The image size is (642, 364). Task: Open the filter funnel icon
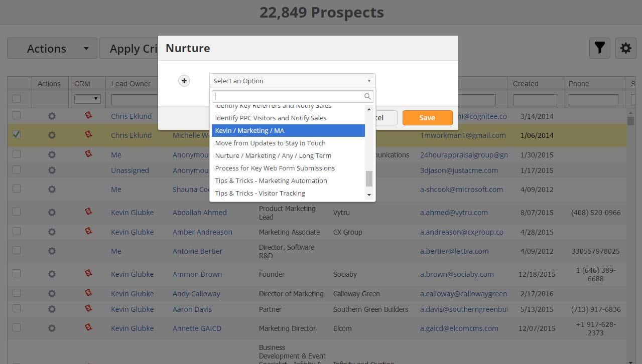tap(599, 48)
